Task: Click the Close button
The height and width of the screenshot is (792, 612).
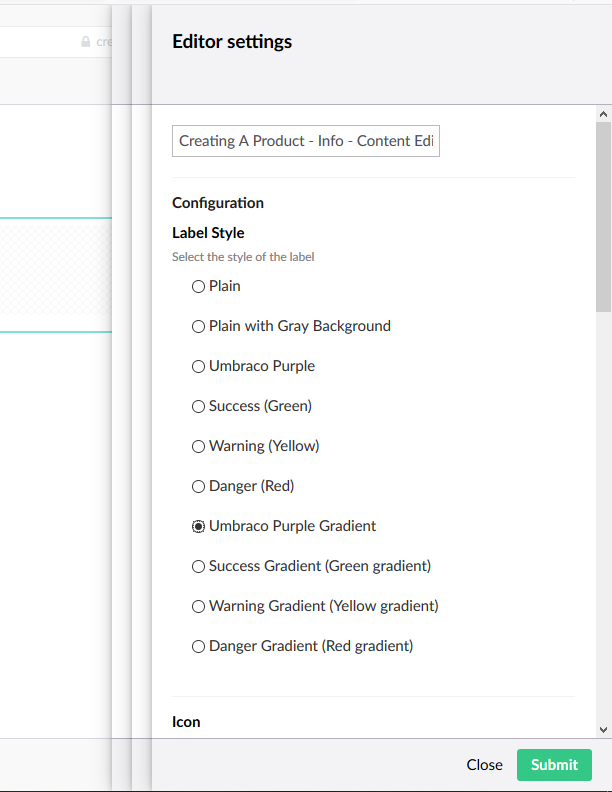Action: tap(484, 765)
